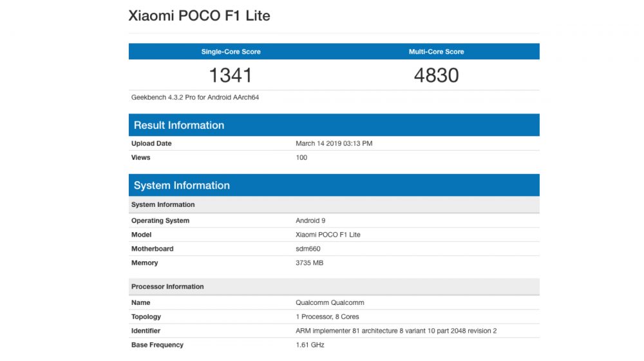Click the Geekbench 4.3.2 Pro version text
Viewport: 644px width, 361px height.
(x=195, y=97)
